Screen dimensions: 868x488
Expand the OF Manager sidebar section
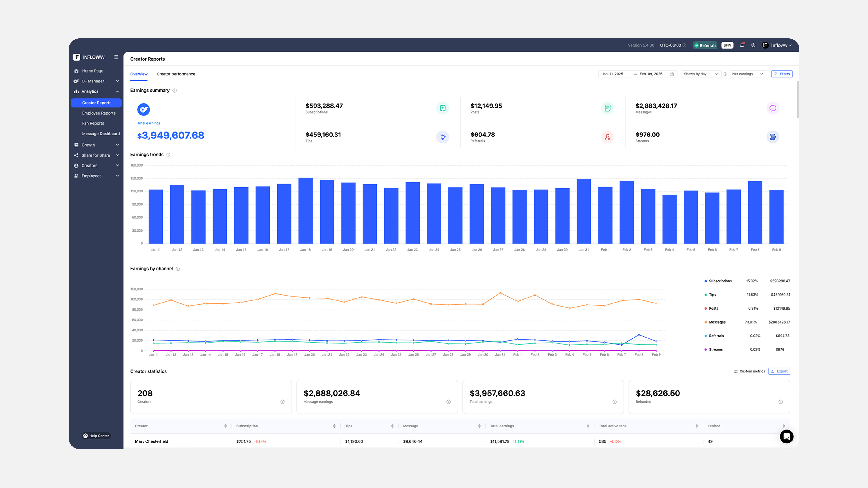tap(96, 81)
